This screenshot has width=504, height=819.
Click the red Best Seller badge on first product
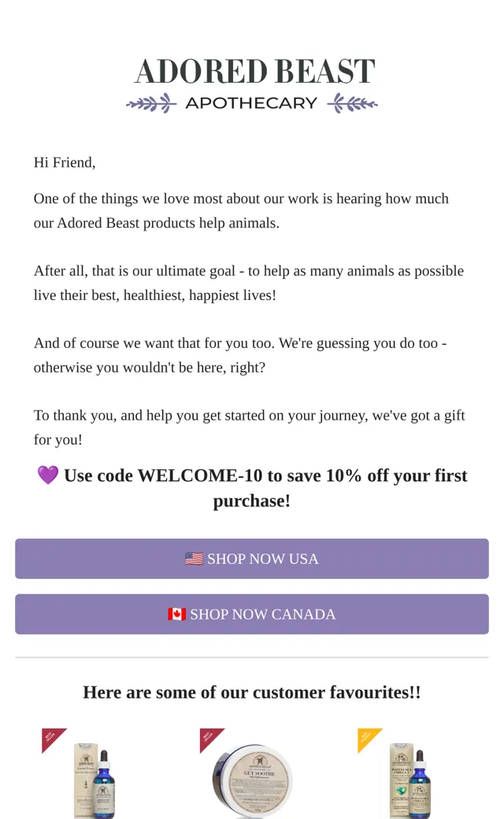53,739
